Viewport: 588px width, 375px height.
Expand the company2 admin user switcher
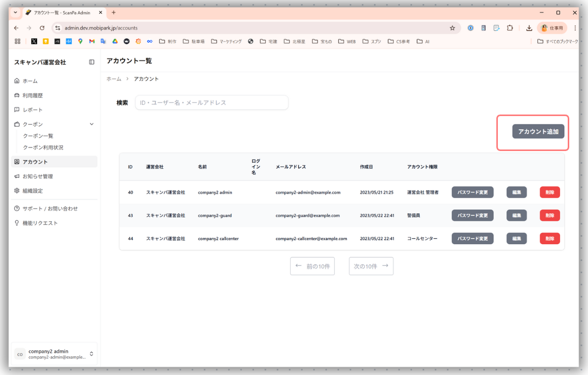[92, 354]
